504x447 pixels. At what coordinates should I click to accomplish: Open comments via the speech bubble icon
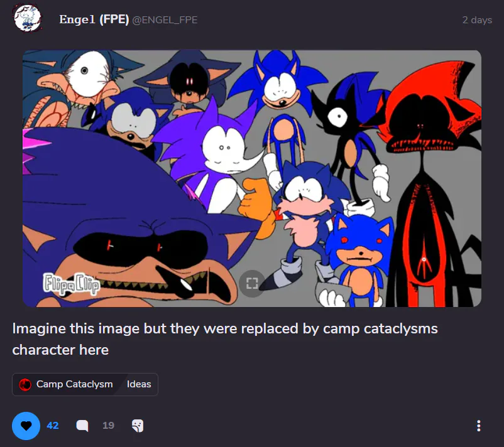[x=82, y=426]
